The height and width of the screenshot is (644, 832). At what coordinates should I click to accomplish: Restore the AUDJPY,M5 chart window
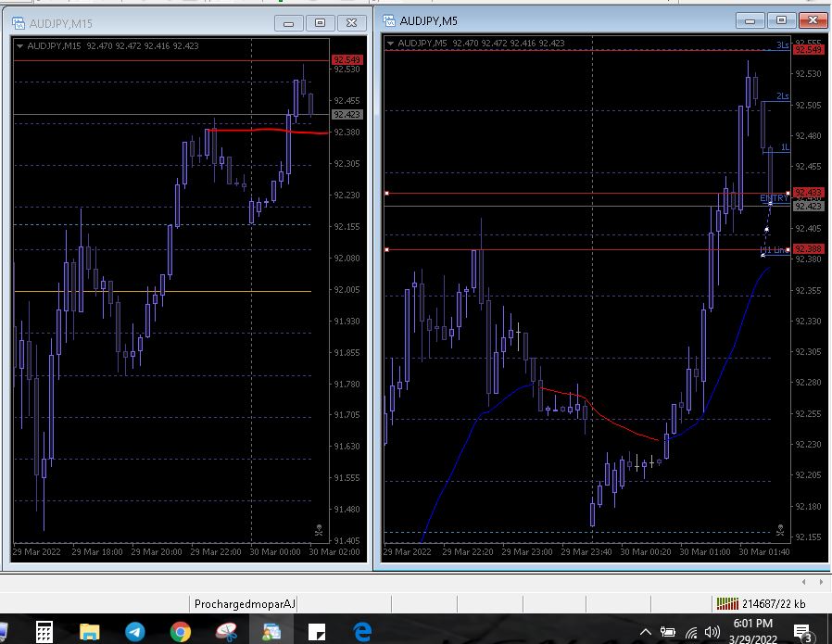[x=782, y=20]
